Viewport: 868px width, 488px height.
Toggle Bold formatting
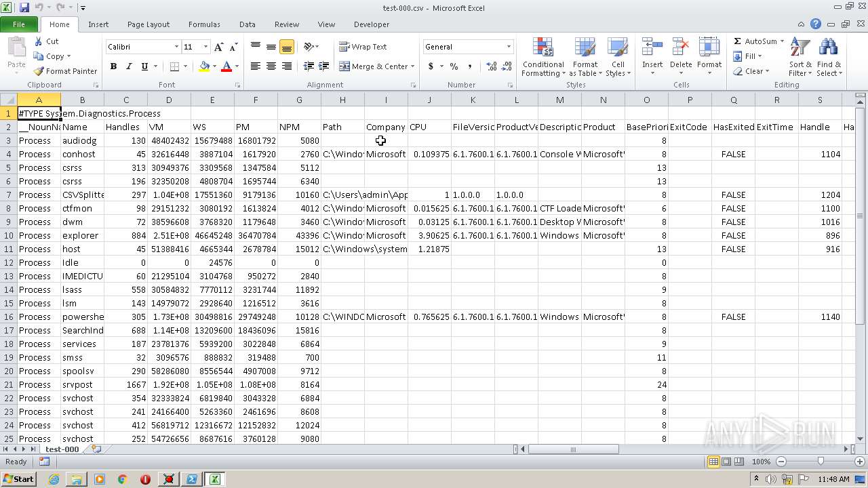(x=113, y=66)
